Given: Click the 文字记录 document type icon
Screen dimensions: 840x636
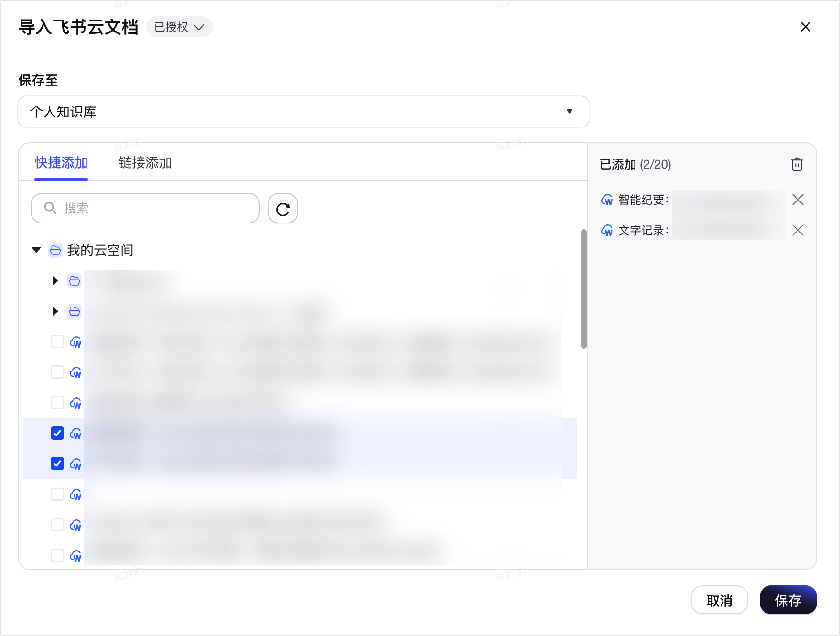Looking at the screenshot, I should pyautogui.click(x=606, y=231).
